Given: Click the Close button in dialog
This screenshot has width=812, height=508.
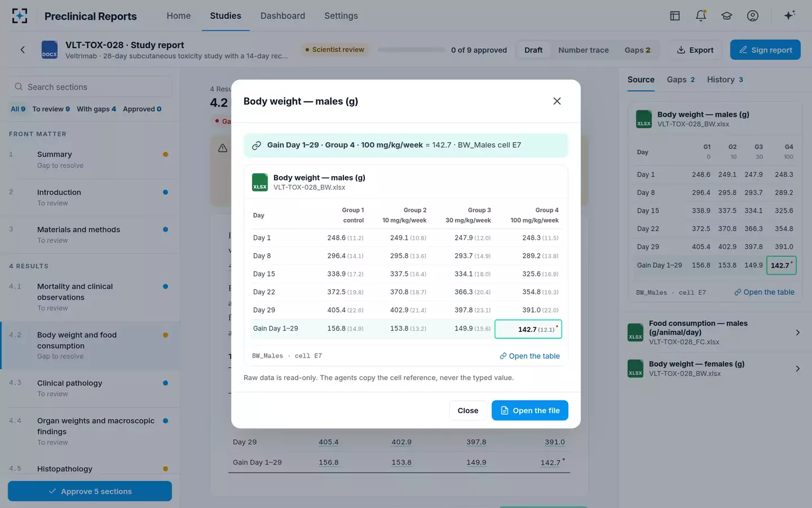Looking at the screenshot, I should click(468, 410).
